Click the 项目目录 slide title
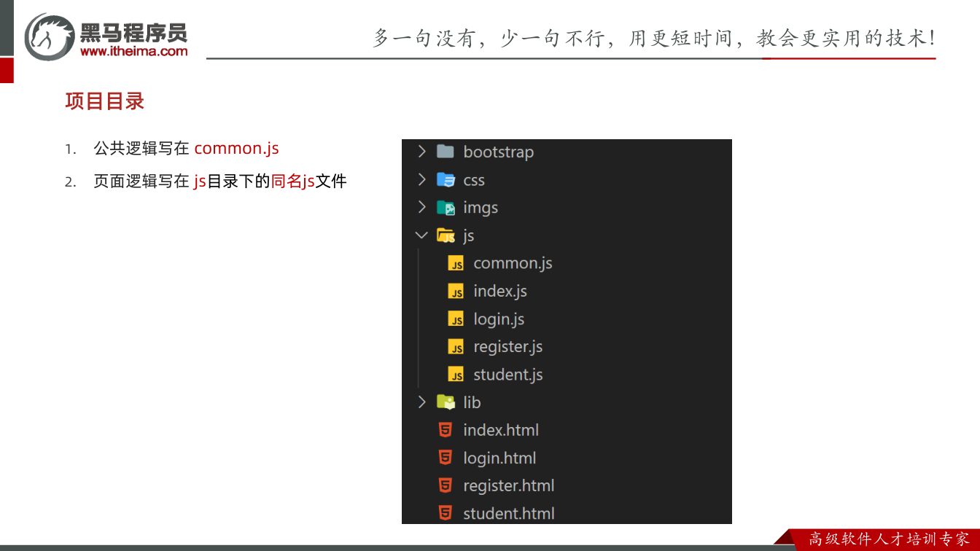This screenshot has width=980, height=551. coord(105,101)
